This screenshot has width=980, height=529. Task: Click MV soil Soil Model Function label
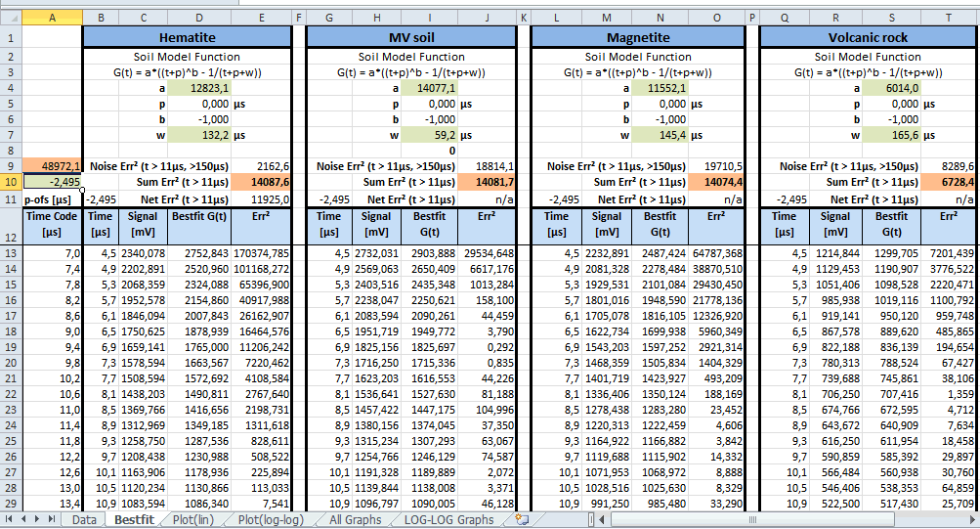[x=411, y=57]
